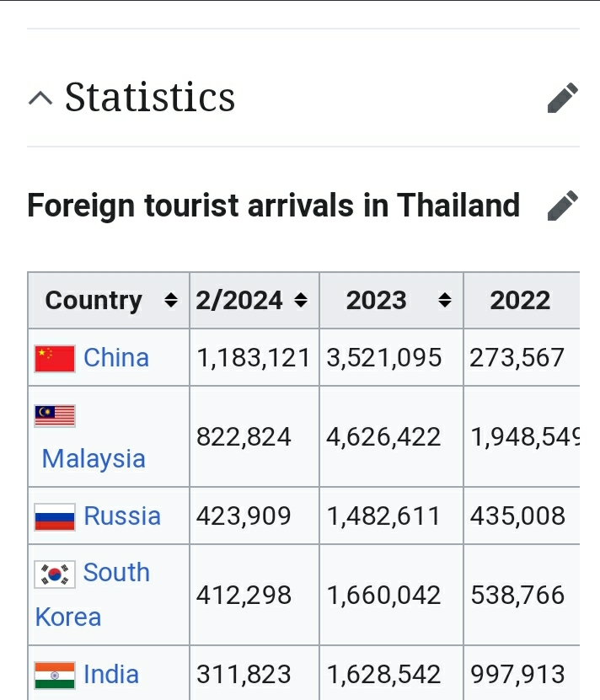Edit the Foreign tourist arrivals subsection

click(x=562, y=206)
